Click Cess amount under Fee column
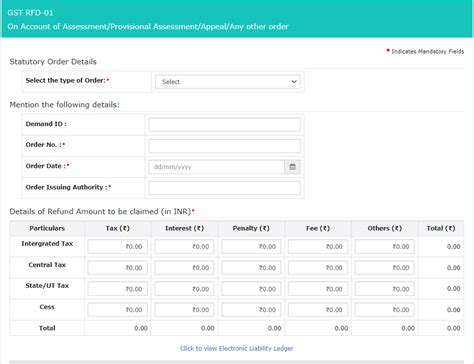Viewport: 474px width, 364px height. (318, 310)
